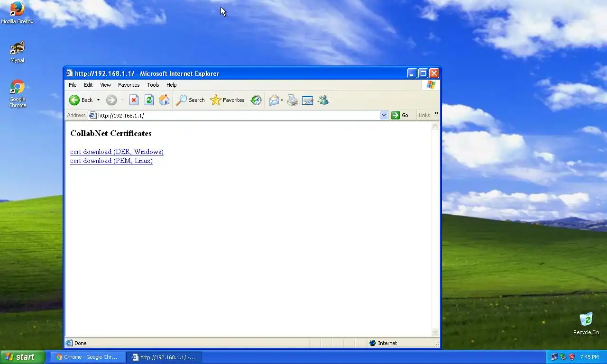Click the 7:45 PM clock
The height and width of the screenshot is (364, 607).
(x=589, y=357)
